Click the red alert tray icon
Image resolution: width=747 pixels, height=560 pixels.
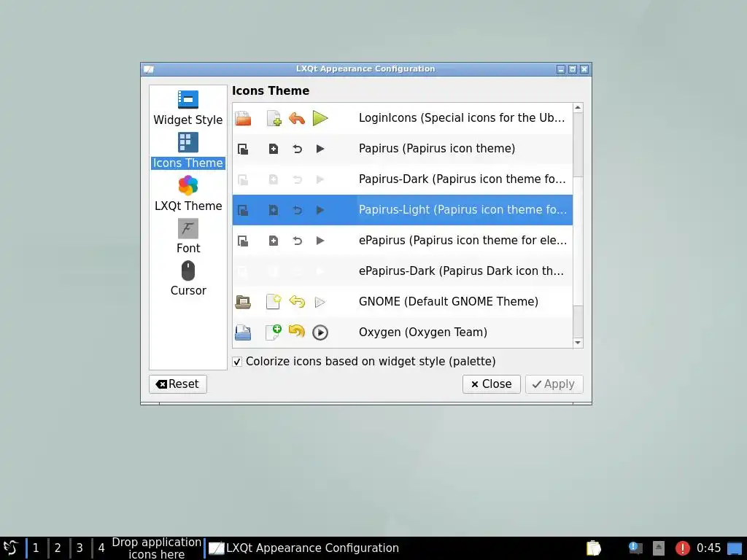[x=682, y=548]
